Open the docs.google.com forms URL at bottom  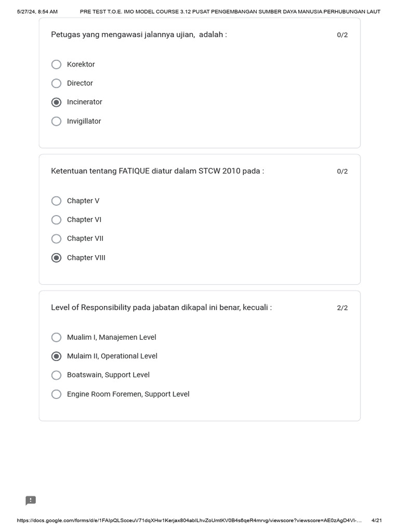tap(189, 521)
